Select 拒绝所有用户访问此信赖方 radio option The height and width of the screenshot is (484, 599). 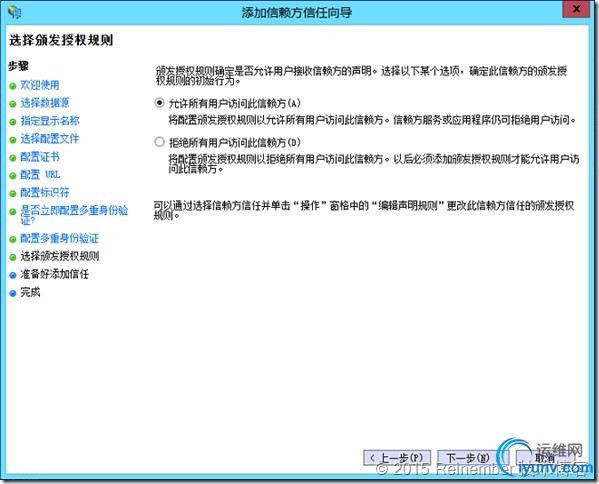pos(159,142)
